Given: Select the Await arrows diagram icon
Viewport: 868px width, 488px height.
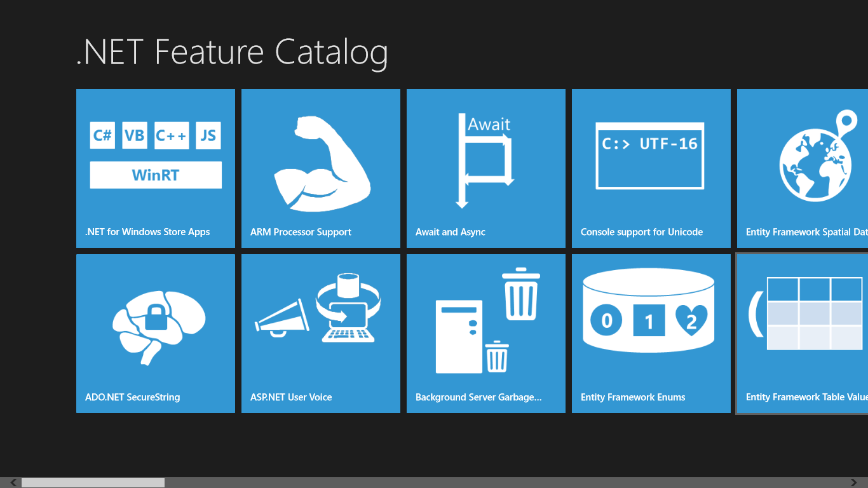Looking at the screenshot, I should click(486, 161).
